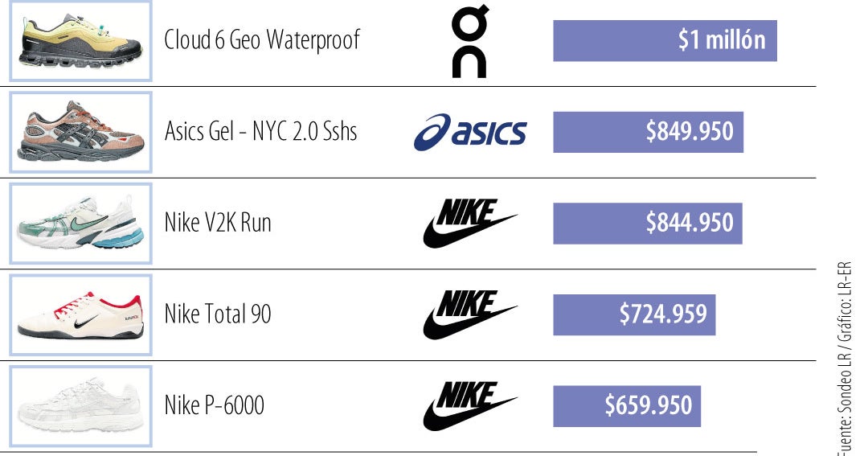Click the Cloud 6 Geo Waterproof name
Viewport: 868px width, 456px height.
(262, 39)
